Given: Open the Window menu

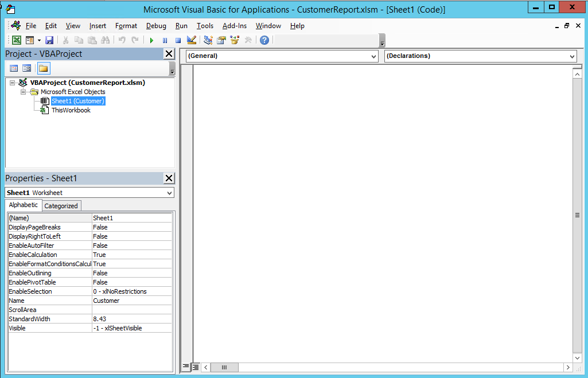Looking at the screenshot, I should click(x=268, y=26).
